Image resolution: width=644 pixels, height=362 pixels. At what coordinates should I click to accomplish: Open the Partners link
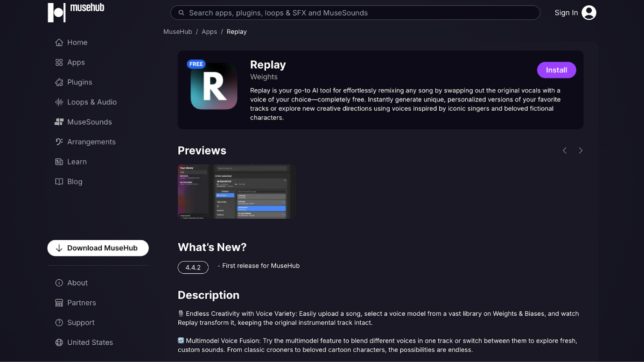tap(82, 303)
